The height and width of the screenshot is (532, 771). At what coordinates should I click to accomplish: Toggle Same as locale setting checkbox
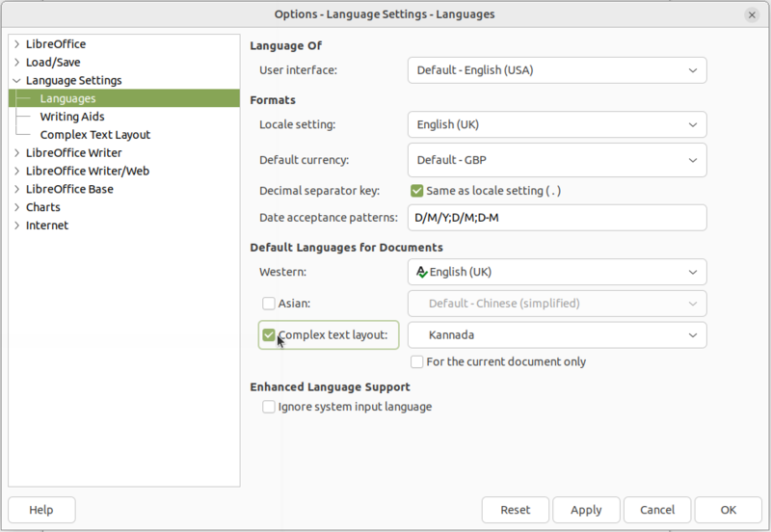(416, 191)
